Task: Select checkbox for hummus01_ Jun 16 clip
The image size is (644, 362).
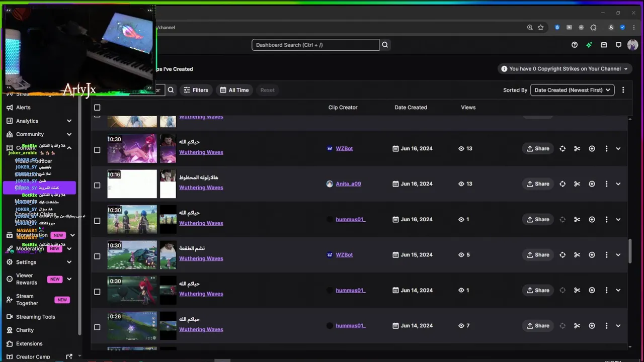Action: point(97,221)
